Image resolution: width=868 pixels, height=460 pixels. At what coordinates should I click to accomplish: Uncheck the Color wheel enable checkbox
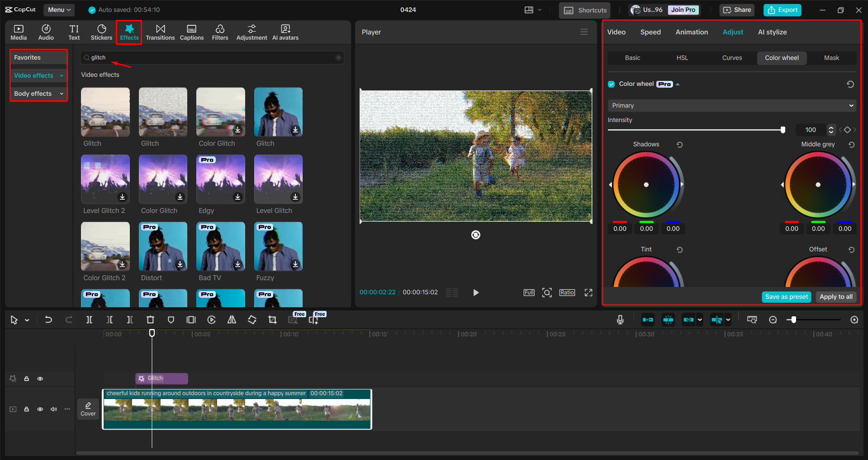[611, 84]
